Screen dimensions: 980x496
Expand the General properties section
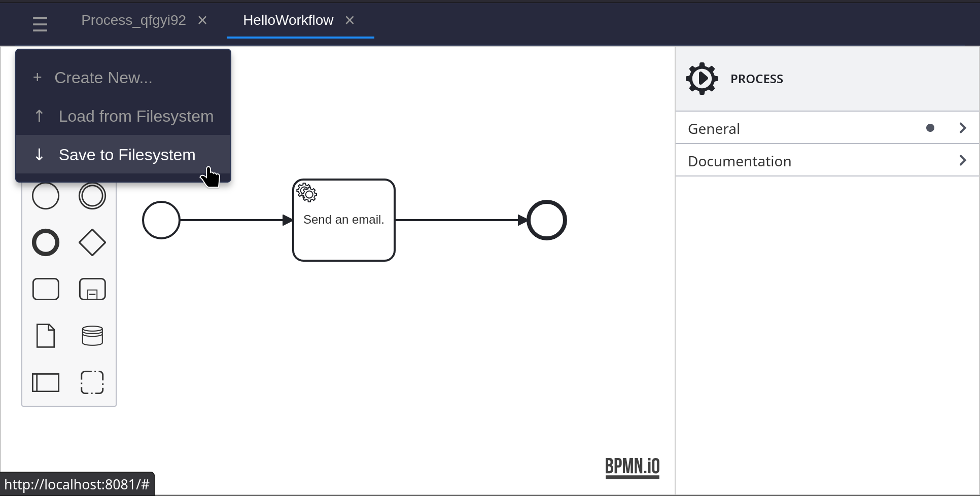point(827,128)
